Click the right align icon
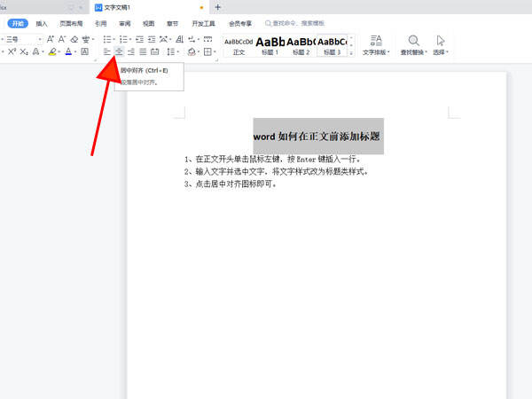Screen dimensions: 532x399 pos(131,53)
